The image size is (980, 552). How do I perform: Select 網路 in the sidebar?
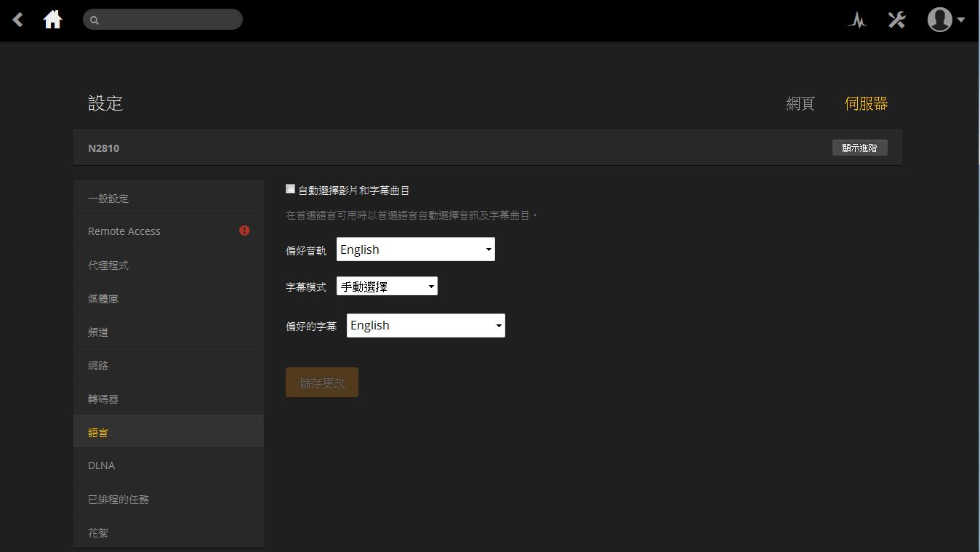point(169,365)
